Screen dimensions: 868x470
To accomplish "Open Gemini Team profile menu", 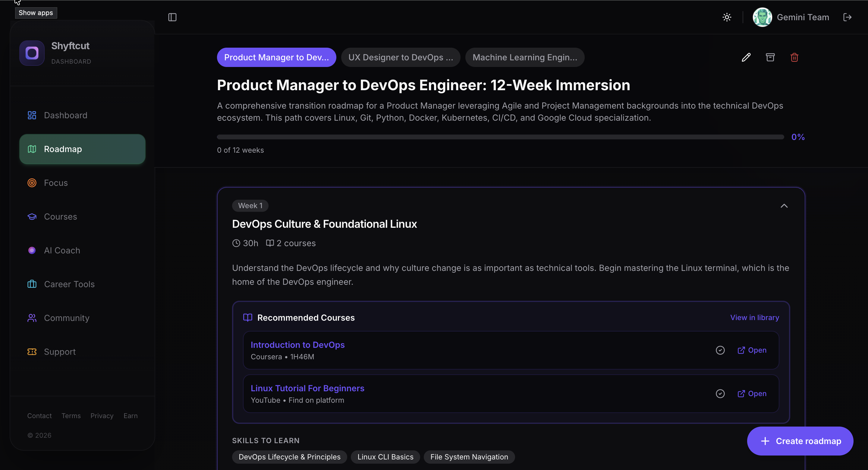I will (x=791, y=17).
